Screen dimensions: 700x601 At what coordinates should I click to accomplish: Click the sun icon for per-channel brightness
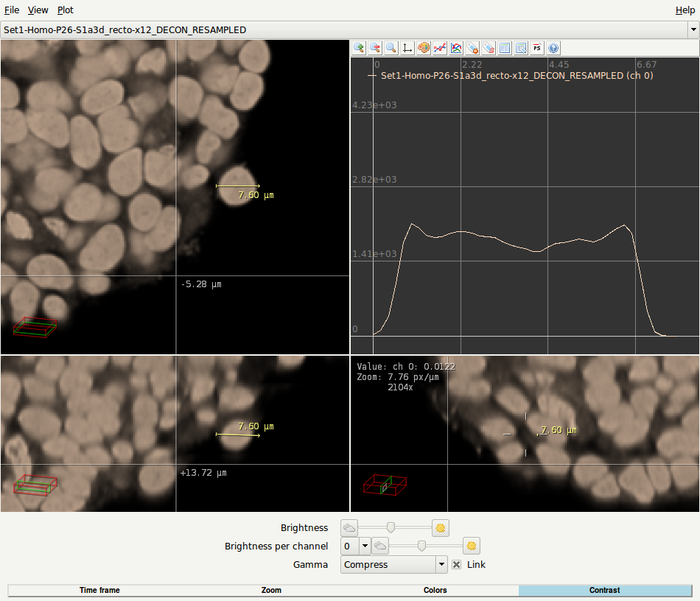[x=472, y=546]
